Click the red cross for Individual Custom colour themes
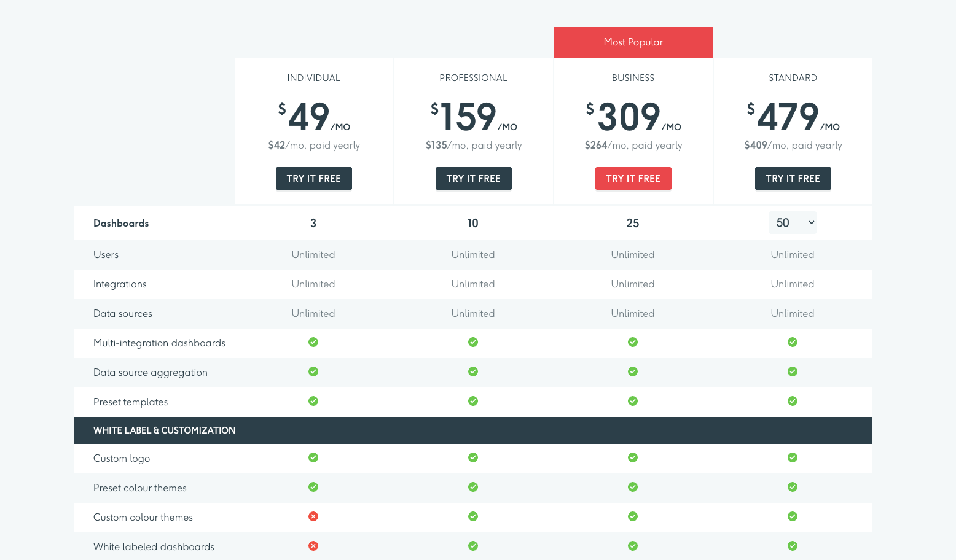The width and height of the screenshot is (956, 560). pyautogui.click(x=313, y=516)
